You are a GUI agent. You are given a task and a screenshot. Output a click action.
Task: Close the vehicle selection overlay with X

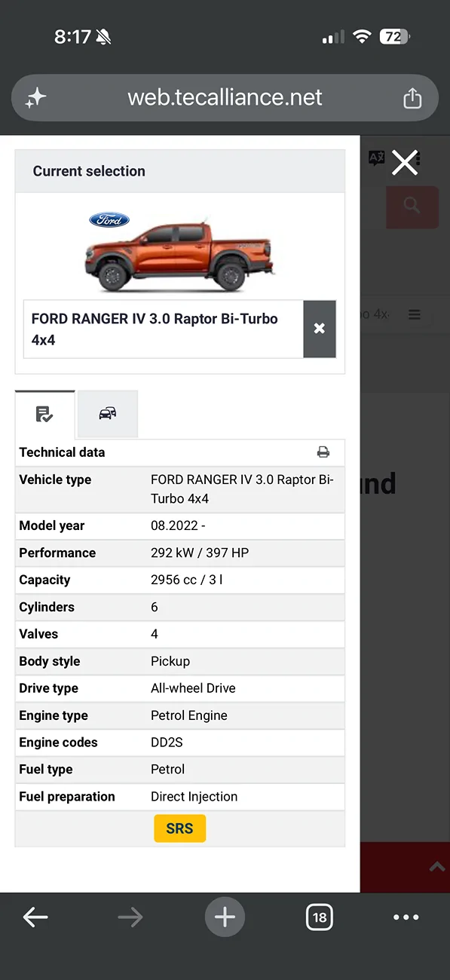point(405,162)
